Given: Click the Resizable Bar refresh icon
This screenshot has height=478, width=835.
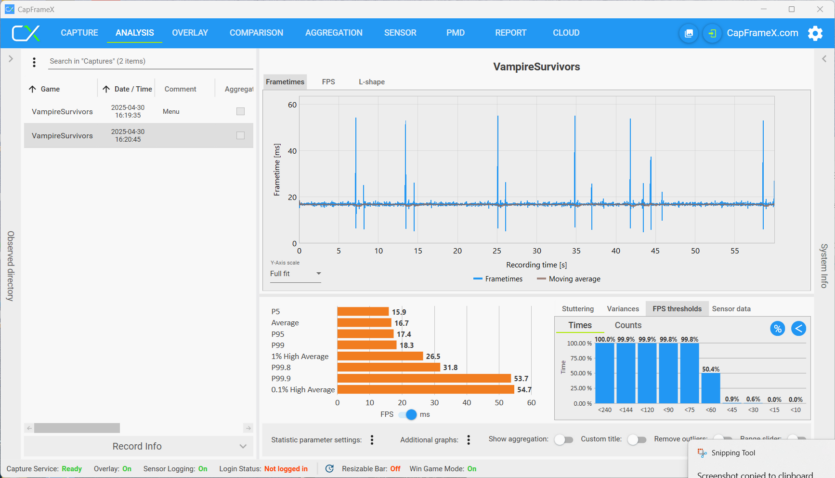Looking at the screenshot, I should pyautogui.click(x=329, y=468).
